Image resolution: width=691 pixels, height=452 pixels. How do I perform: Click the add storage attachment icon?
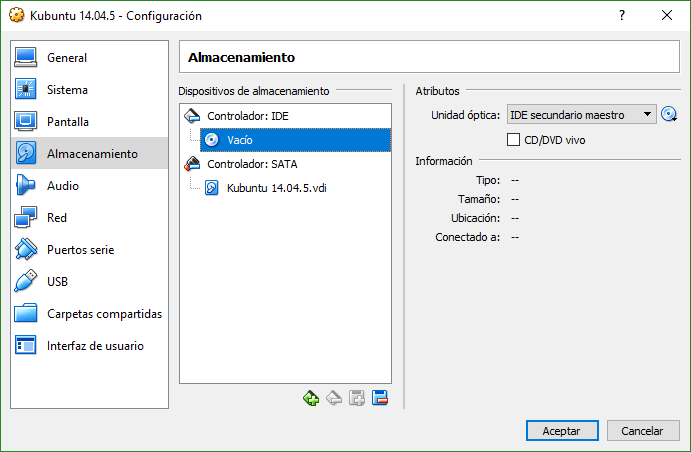click(x=357, y=398)
